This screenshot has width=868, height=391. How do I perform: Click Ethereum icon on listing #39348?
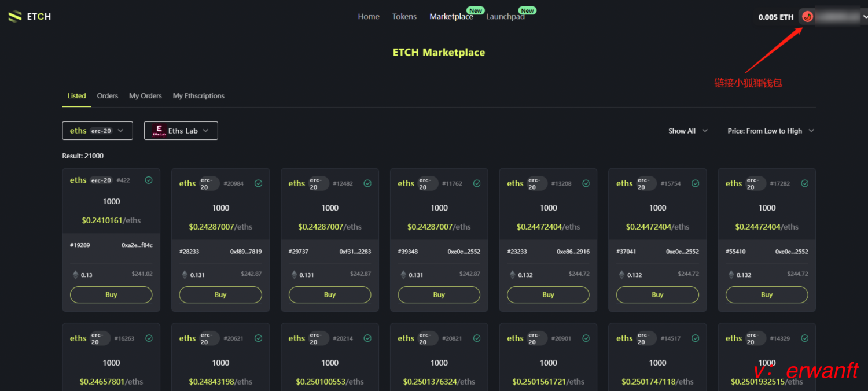(403, 275)
